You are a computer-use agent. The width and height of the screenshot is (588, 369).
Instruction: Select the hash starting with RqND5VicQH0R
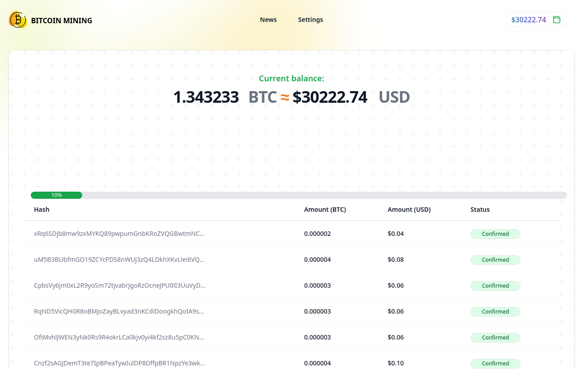click(x=119, y=311)
